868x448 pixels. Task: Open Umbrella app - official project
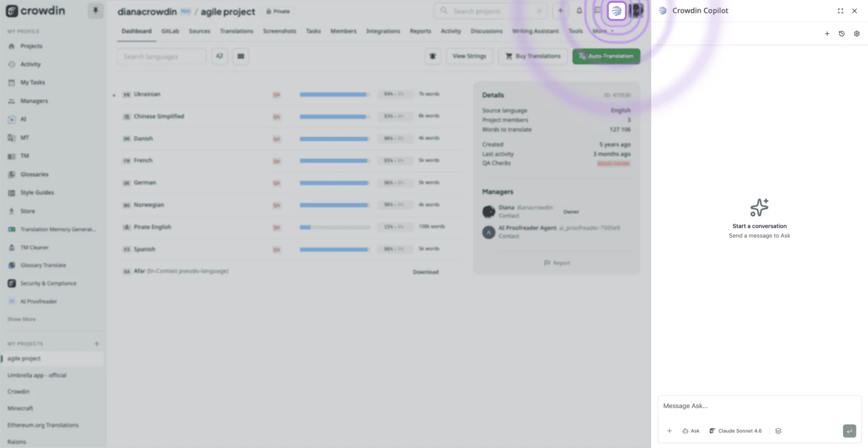tap(37, 375)
